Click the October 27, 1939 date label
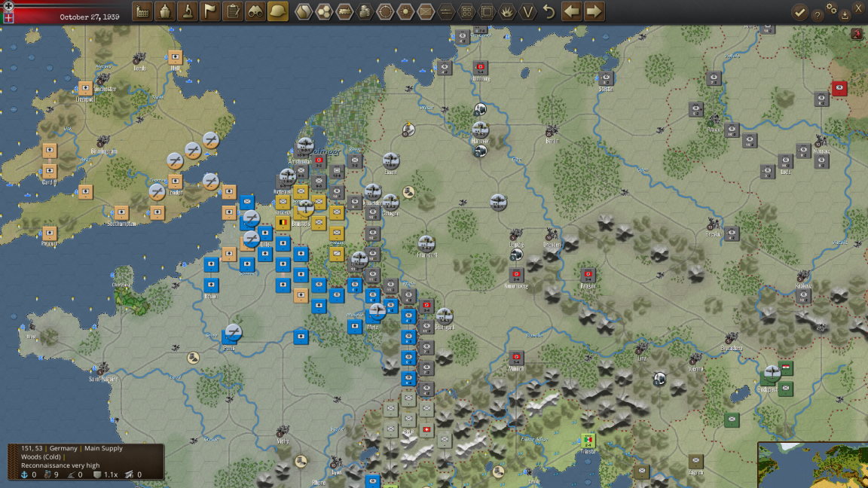The width and height of the screenshot is (868, 488). (x=89, y=17)
